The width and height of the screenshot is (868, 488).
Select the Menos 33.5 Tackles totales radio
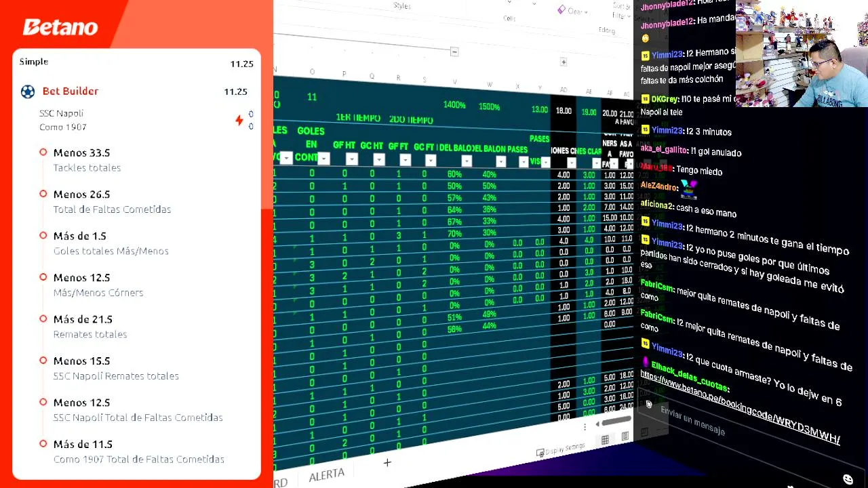click(x=43, y=152)
